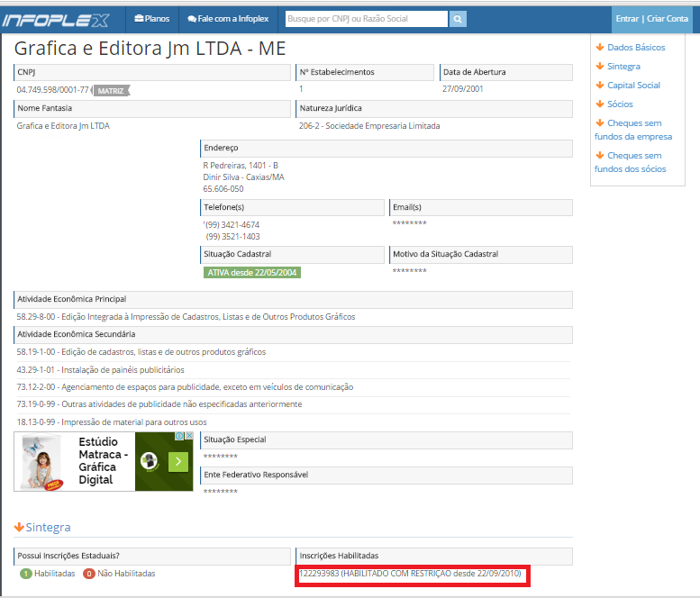Click the Sintegra section heading arrow
The height and width of the screenshot is (598, 700).
(19, 527)
